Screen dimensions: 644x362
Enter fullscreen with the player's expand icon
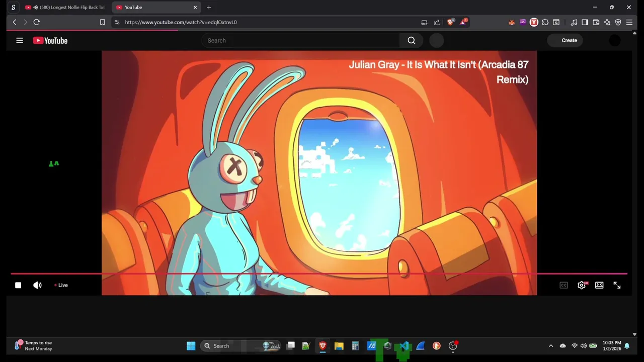[617, 285]
